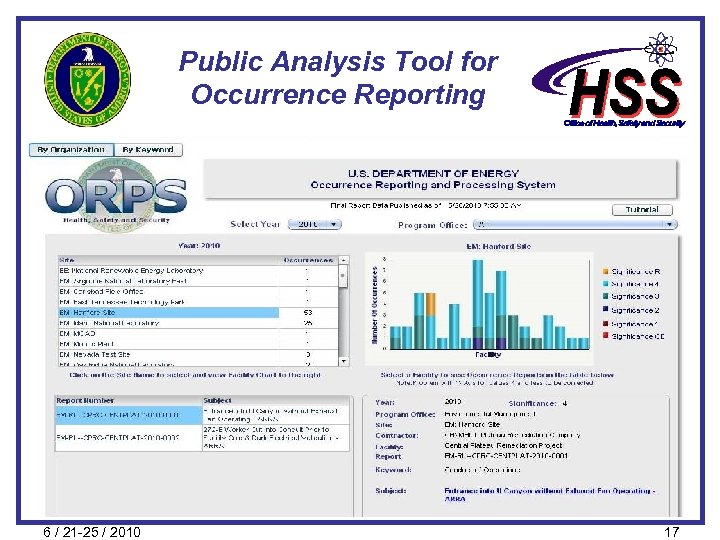Viewport: 720px width, 540px height.
Task: Click the ORPS logo
Action: [x=116, y=195]
